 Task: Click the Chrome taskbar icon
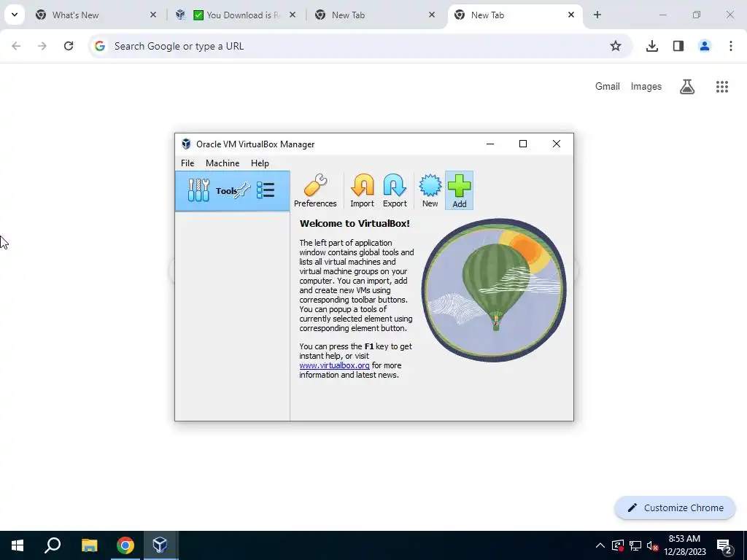click(x=125, y=545)
